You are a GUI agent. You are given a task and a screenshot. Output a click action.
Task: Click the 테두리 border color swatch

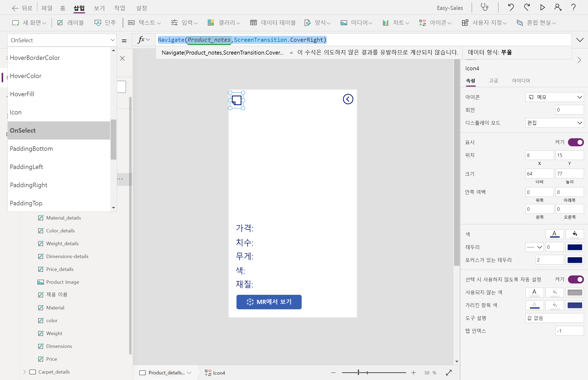click(x=575, y=247)
